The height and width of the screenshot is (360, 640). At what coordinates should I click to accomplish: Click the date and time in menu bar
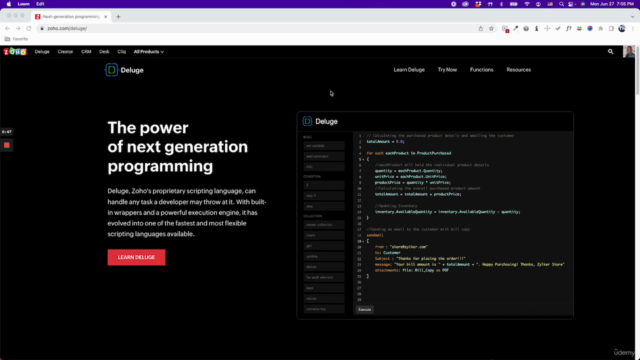(x=612, y=4)
